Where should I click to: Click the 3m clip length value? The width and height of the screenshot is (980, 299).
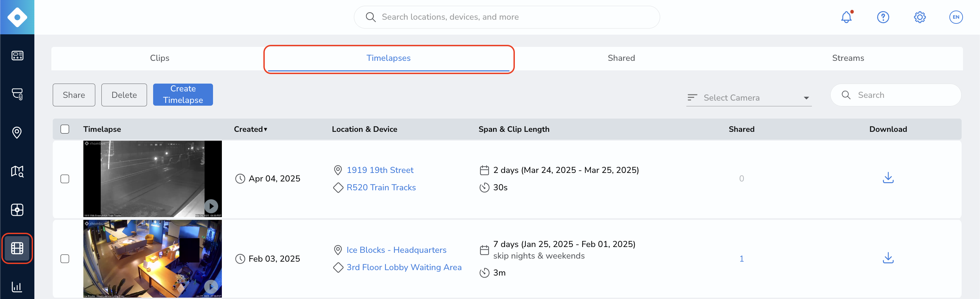pyautogui.click(x=499, y=273)
